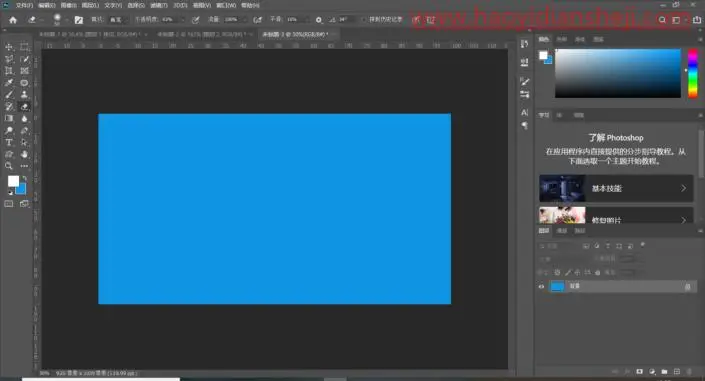This screenshot has height=381, width=705.
Task: Open the 流量 flow dropdown
Action: [x=244, y=20]
